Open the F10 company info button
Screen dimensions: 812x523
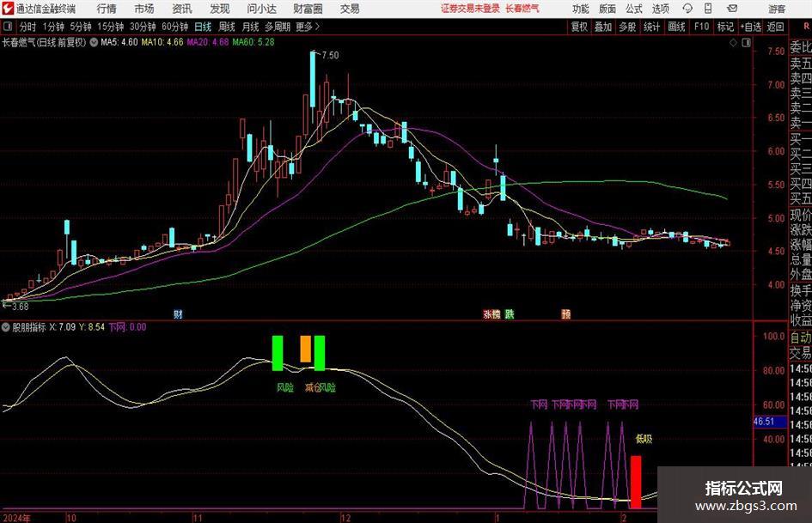tap(701, 27)
